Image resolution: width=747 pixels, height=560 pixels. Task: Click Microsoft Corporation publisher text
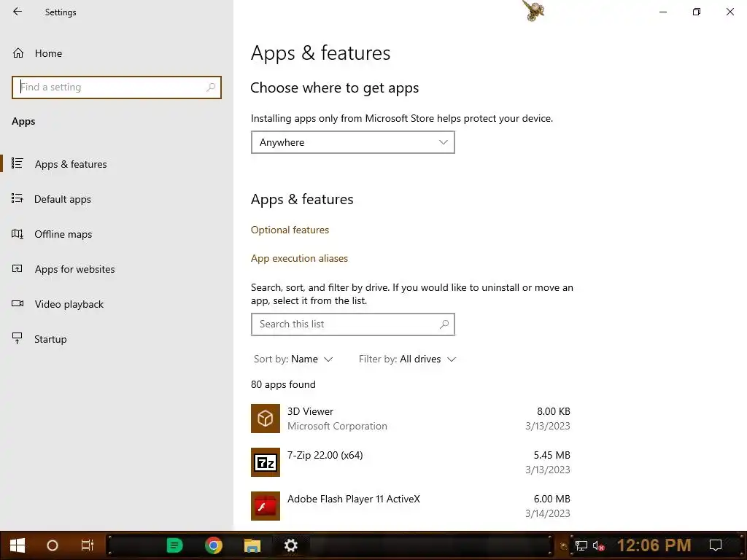click(x=337, y=426)
